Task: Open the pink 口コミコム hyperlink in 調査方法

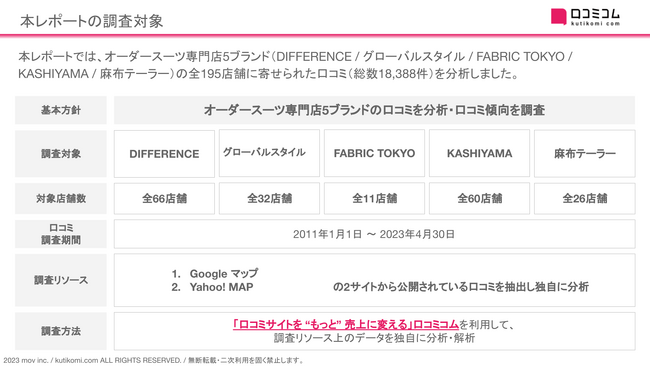Action: pyautogui.click(x=345, y=324)
